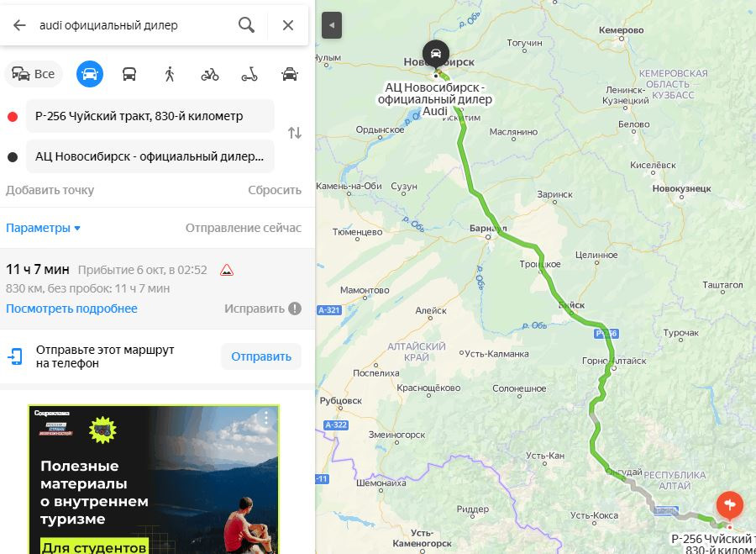Click the magnifier search icon
This screenshot has height=554, width=756.
(x=246, y=25)
